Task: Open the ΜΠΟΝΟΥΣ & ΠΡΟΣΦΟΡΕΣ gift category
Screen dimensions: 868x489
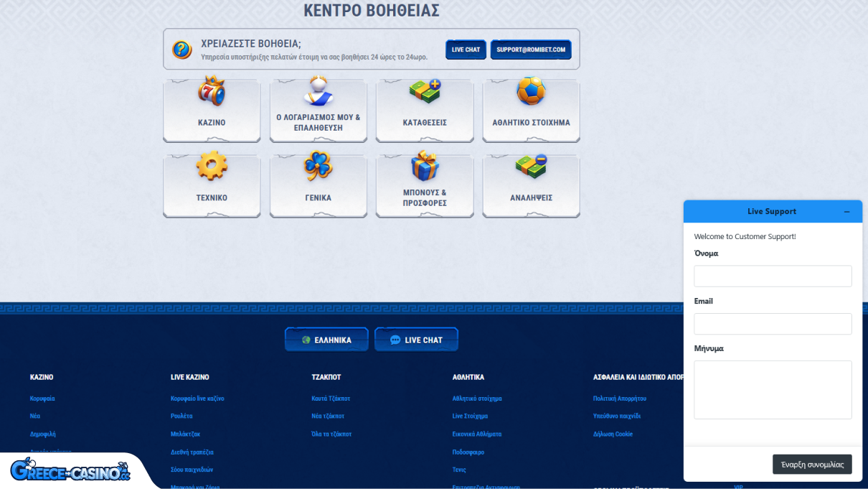Action: click(425, 185)
